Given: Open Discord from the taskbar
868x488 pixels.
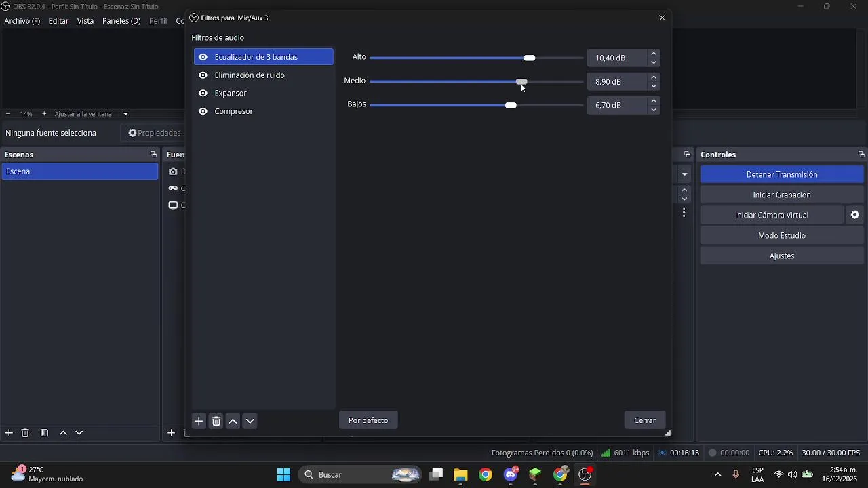Looking at the screenshot, I should [x=511, y=474].
